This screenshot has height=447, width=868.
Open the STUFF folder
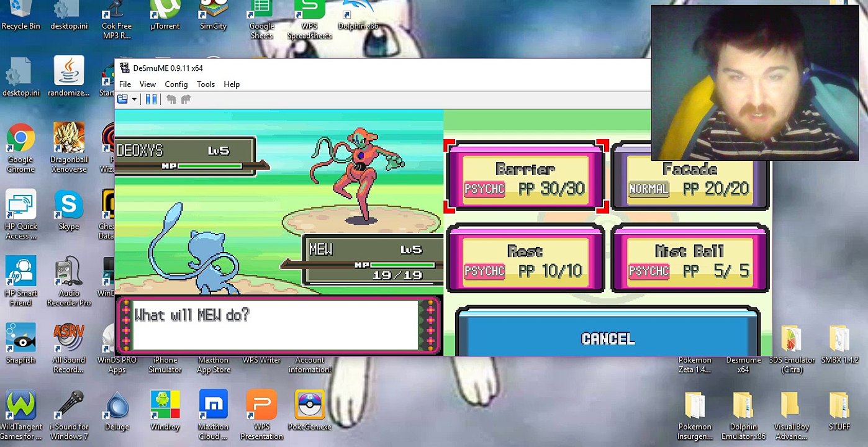839,410
